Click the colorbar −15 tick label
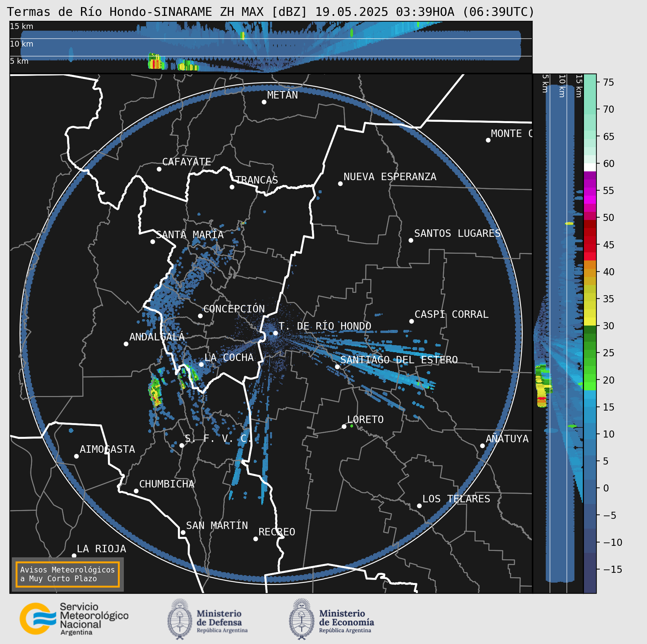The image size is (647, 644). point(613,569)
